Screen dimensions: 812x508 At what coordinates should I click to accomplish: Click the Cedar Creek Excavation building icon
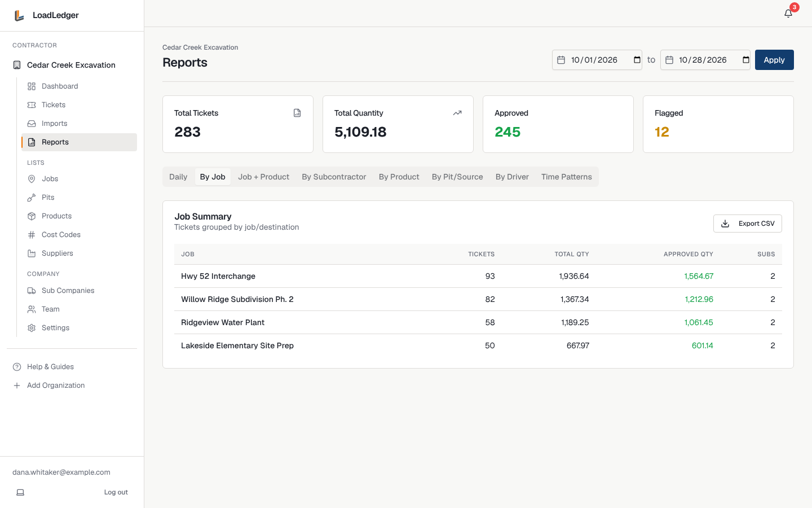pyautogui.click(x=17, y=65)
